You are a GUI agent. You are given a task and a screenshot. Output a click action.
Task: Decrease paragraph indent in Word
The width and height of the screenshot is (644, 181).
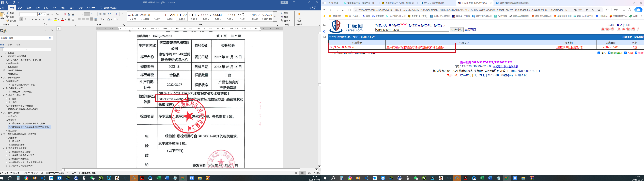pyautogui.click(x=100, y=14)
